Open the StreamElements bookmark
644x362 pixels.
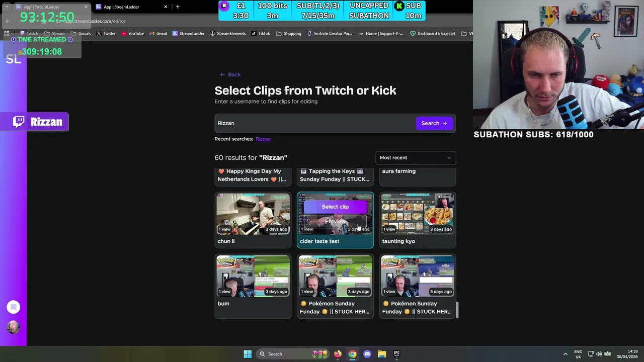228,34
